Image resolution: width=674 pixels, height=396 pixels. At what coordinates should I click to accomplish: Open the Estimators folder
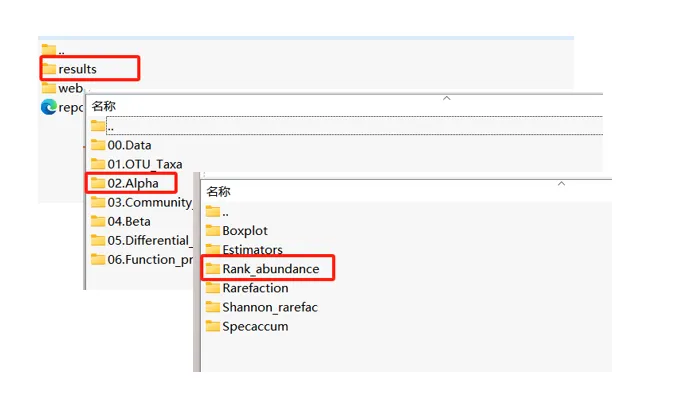click(x=244, y=249)
